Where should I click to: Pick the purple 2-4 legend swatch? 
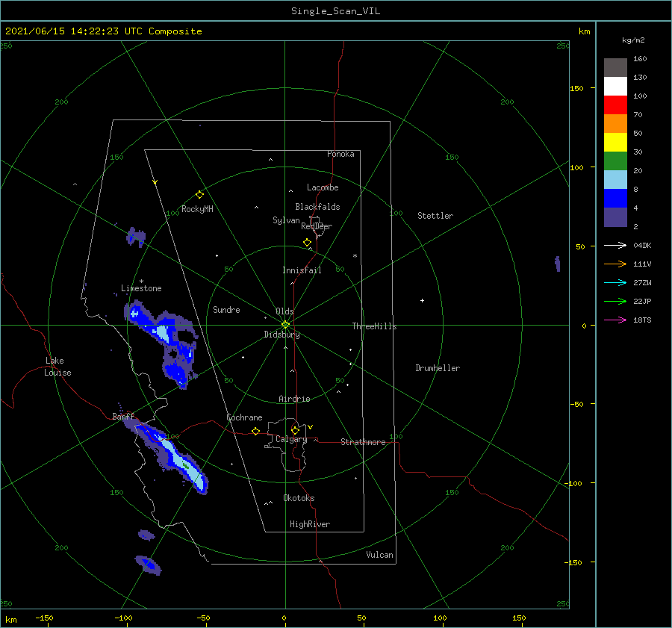coord(615,217)
